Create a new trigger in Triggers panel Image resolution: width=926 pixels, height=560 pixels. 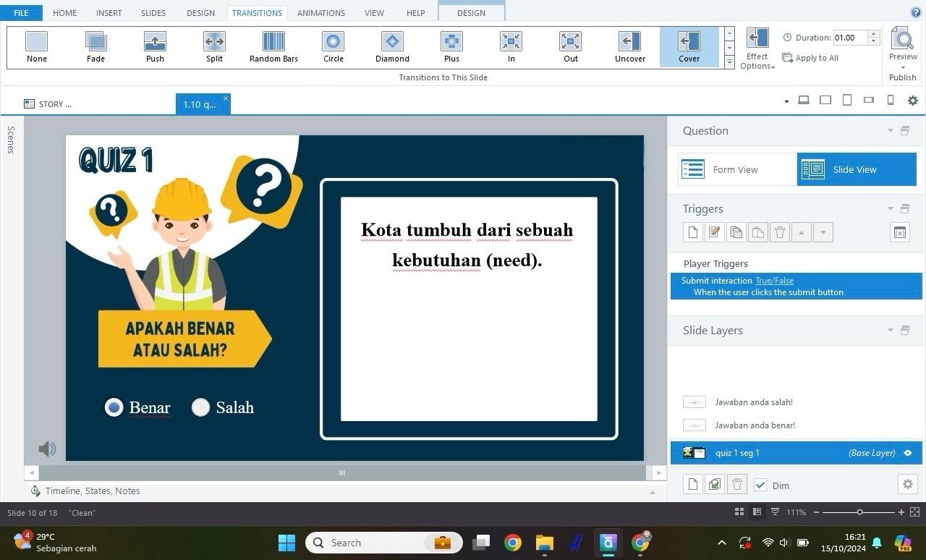click(693, 232)
